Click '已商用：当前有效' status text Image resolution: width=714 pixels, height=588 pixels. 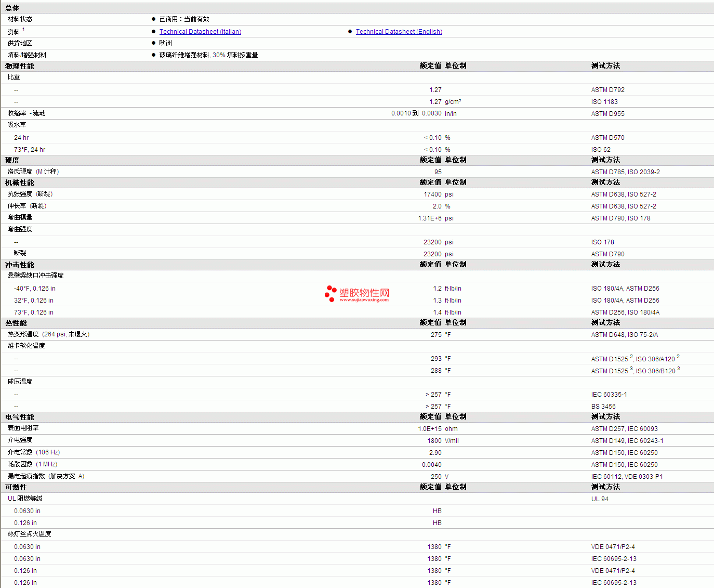[184, 19]
